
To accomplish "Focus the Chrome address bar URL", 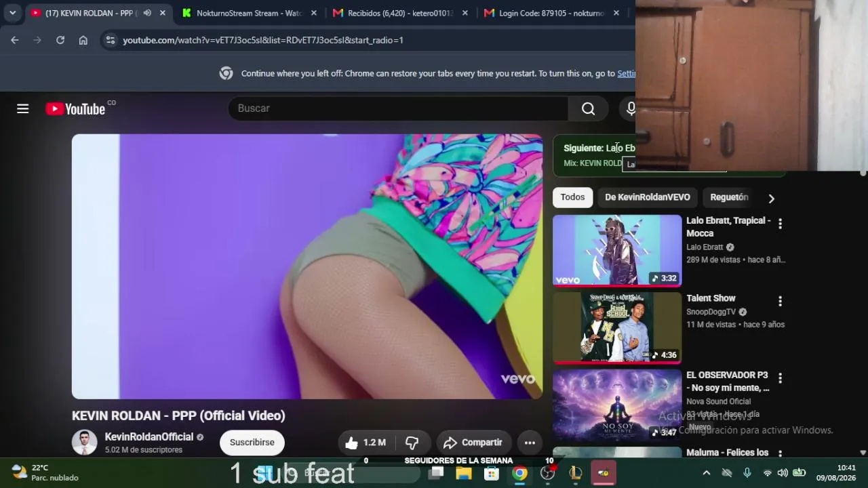I will coord(263,40).
